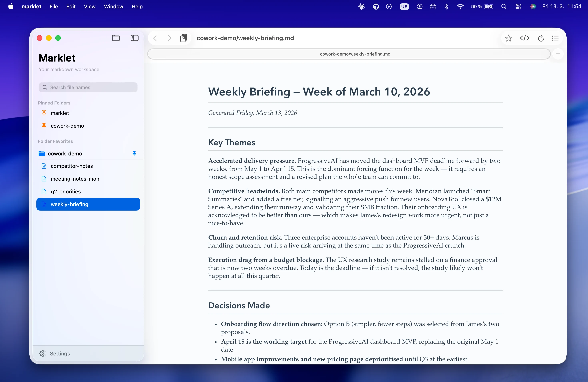Viewport: 588px width, 382px height.
Task: Reload the weekly-briefing document
Action: tap(541, 38)
